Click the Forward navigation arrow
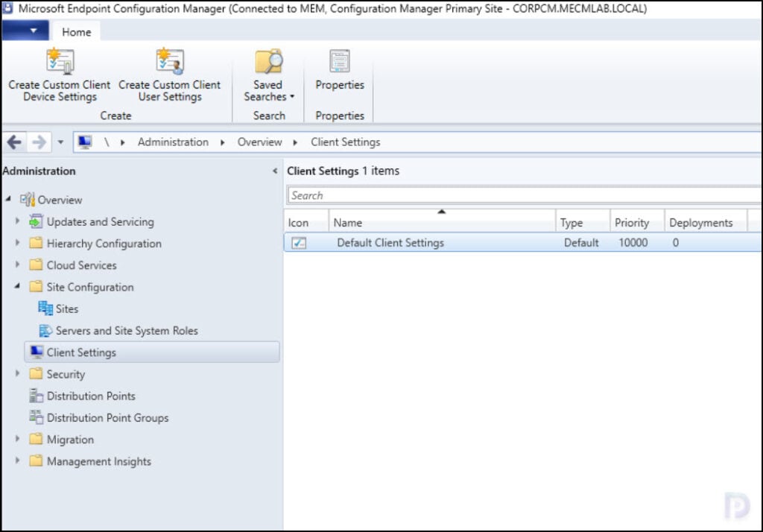763x532 pixels. [39, 142]
